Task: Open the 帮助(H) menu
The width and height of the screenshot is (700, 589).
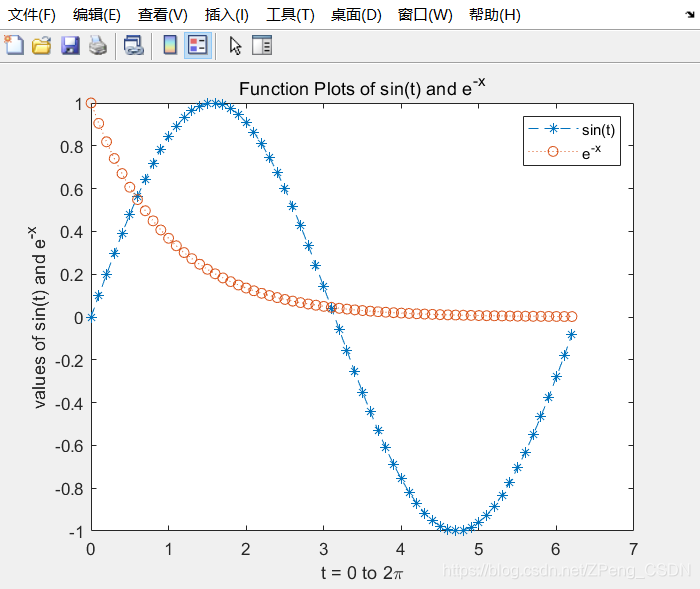Action: 495,15
